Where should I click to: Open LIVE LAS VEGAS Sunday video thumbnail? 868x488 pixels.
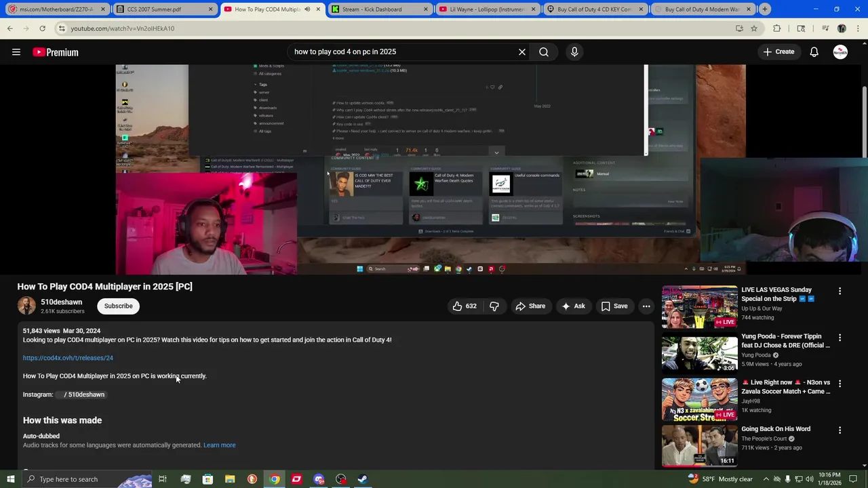click(x=699, y=307)
